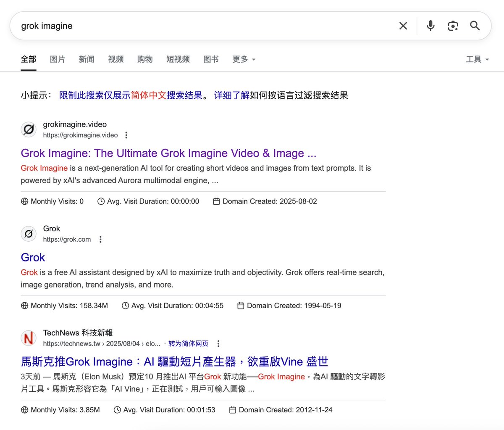The image size is (504, 430).
Task: Click calendar icon beside Domain Created 2025-08-02
Action: tap(216, 201)
